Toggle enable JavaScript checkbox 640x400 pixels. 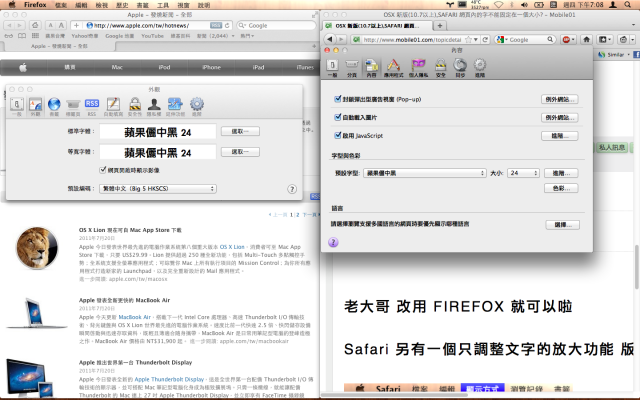(337, 135)
